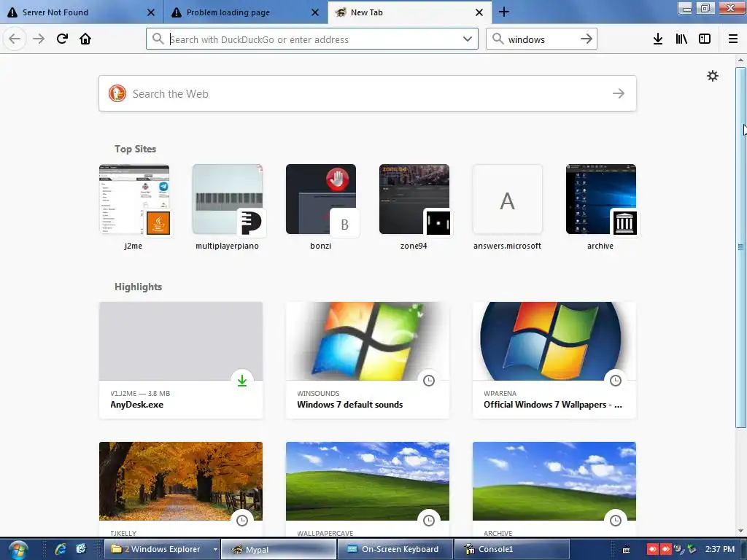This screenshot has height=560, width=747.
Task: Close the Problem loading page tab
Action: [x=315, y=12]
